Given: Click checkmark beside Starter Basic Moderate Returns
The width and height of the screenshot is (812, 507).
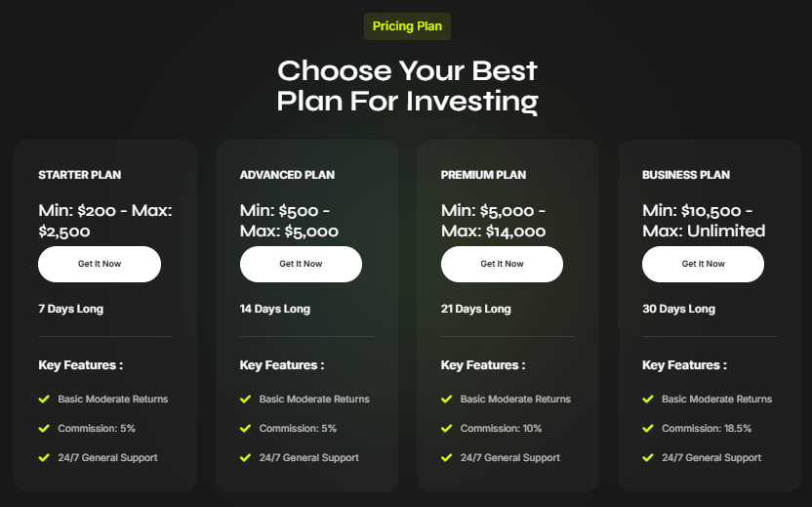Looking at the screenshot, I should (44, 399).
